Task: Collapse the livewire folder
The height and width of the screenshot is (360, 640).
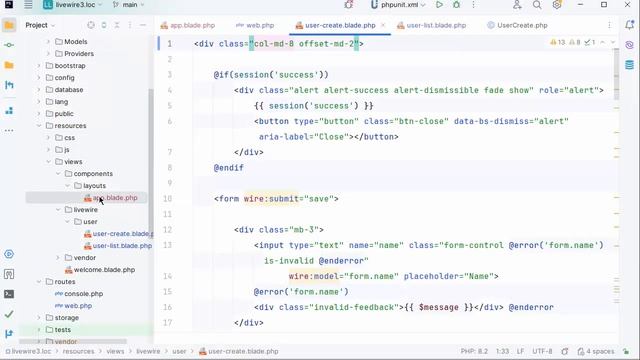Action: pyautogui.click(x=58, y=210)
